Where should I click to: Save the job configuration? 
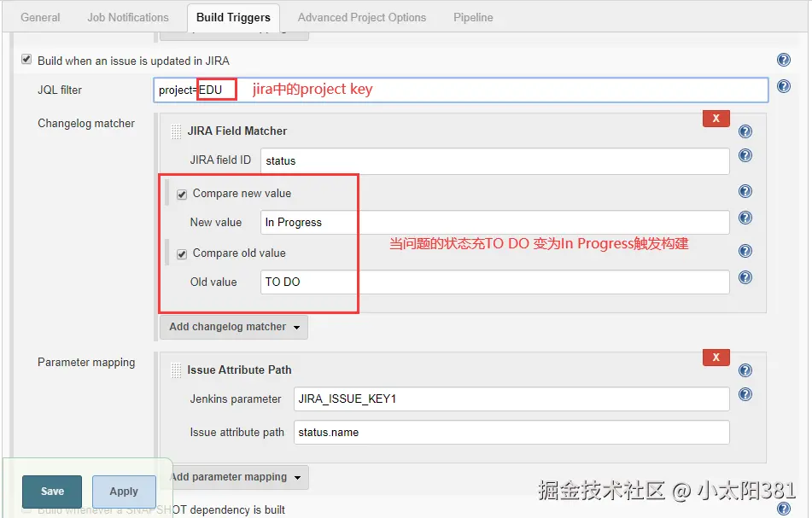pos(52,492)
